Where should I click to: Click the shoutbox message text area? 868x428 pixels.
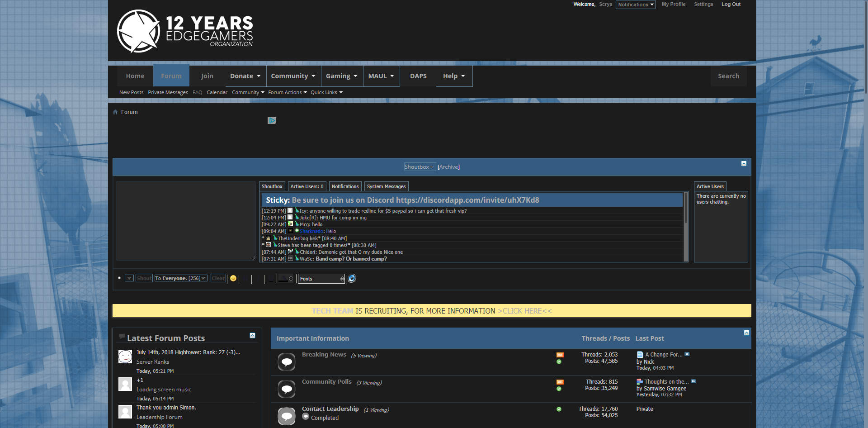(x=185, y=220)
